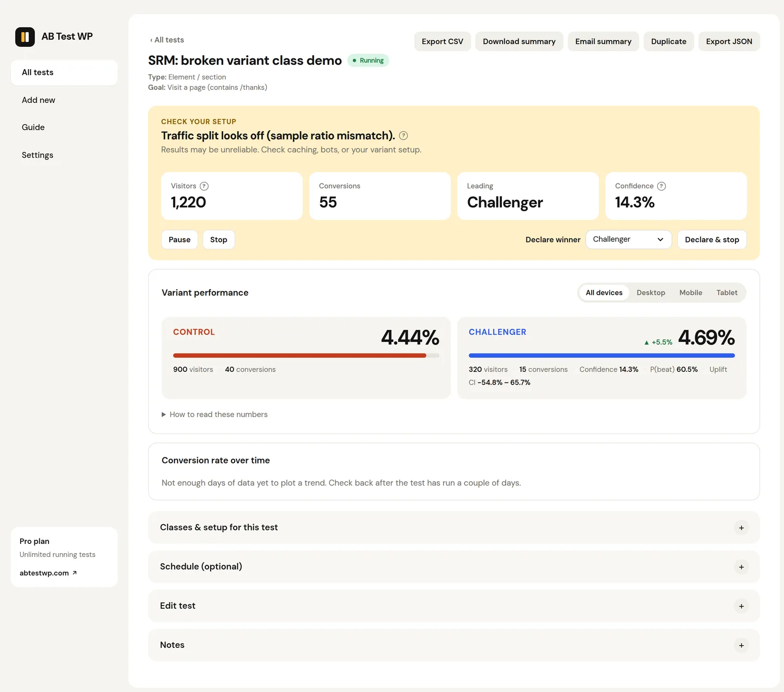
Task: Click the Running status badge
Action: pos(368,60)
